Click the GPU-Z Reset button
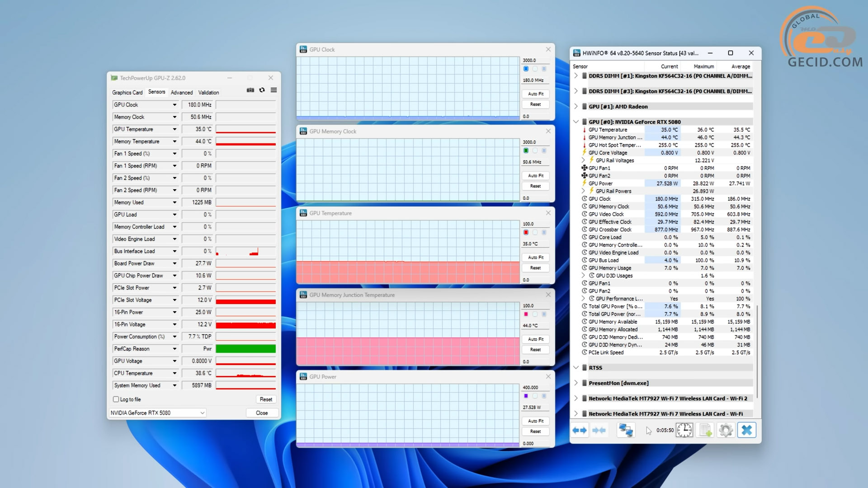 coord(266,399)
